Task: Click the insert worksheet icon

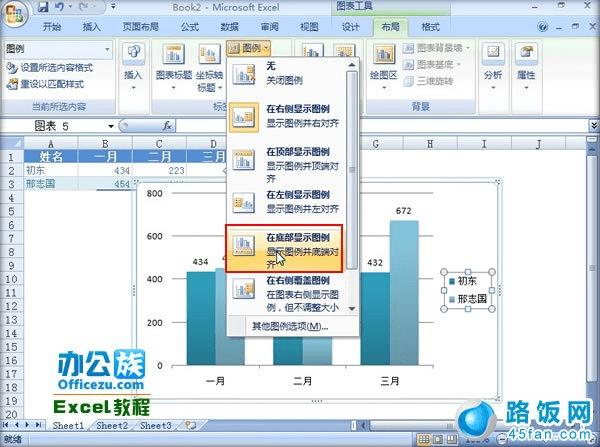Action: (191, 425)
